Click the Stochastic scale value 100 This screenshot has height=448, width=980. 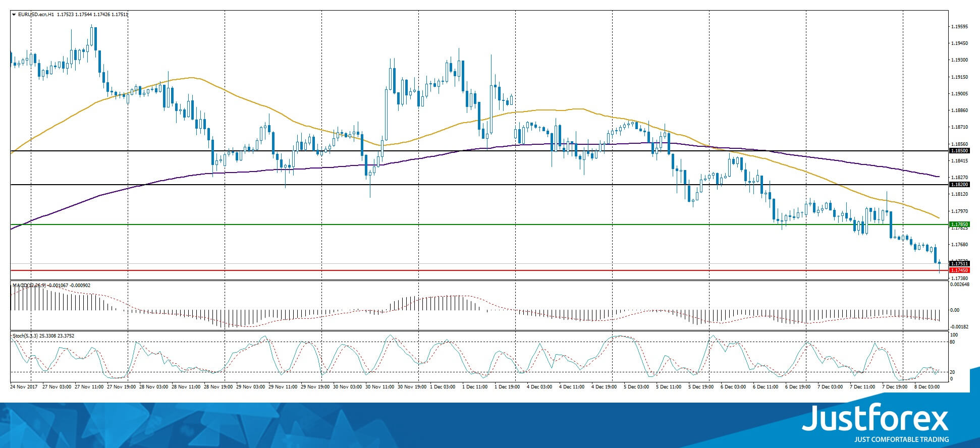point(954,335)
